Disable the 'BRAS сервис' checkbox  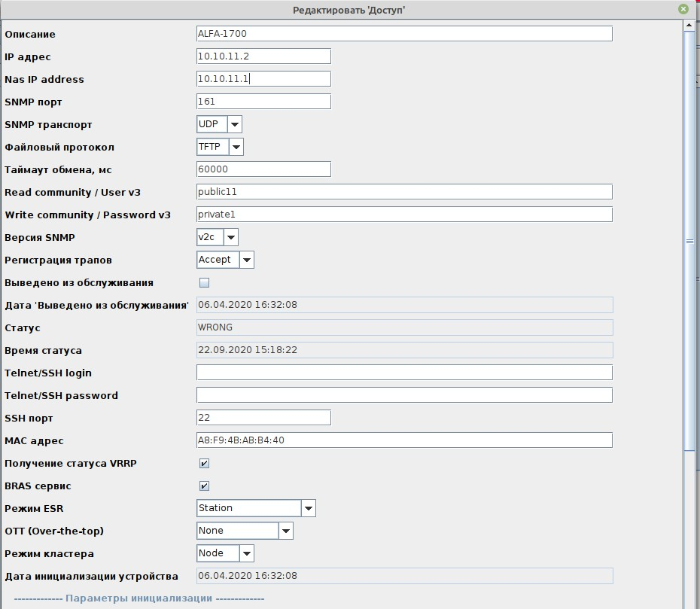pyautogui.click(x=203, y=486)
